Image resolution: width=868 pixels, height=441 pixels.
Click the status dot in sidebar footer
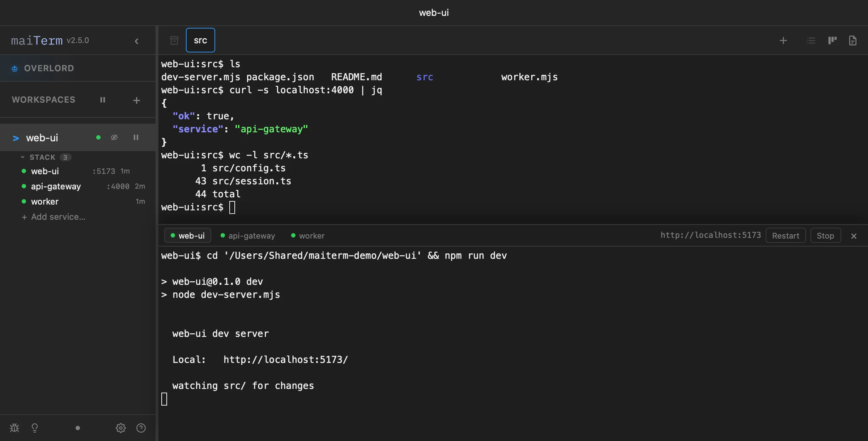coord(78,428)
